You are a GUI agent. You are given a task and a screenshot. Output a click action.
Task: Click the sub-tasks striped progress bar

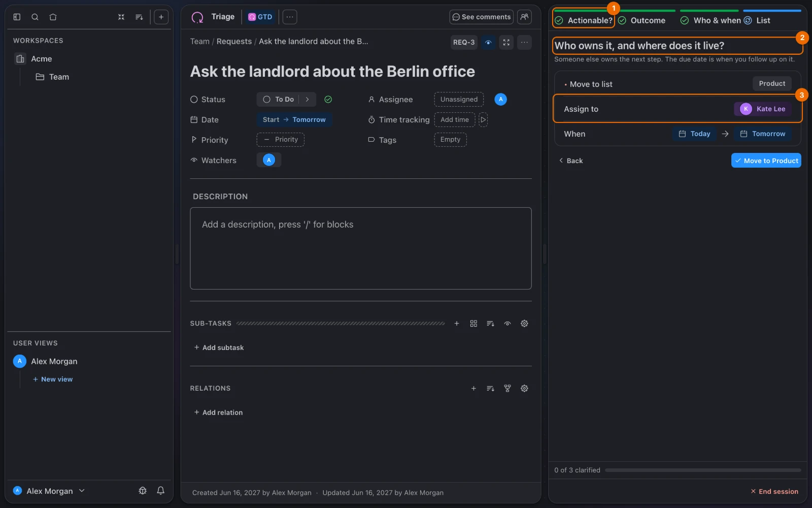[x=341, y=324]
